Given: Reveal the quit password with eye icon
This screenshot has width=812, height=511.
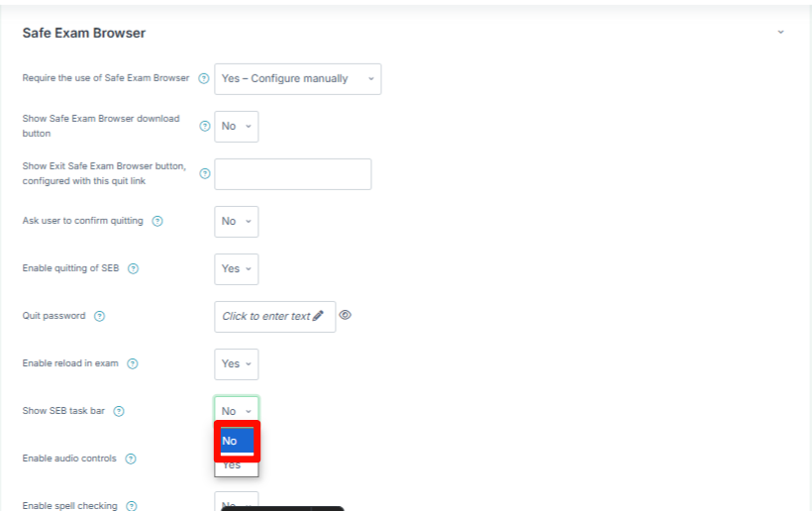Looking at the screenshot, I should pos(345,315).
